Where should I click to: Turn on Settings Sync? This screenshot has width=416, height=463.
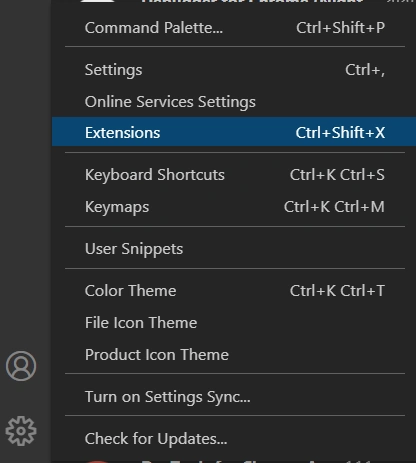235,397
